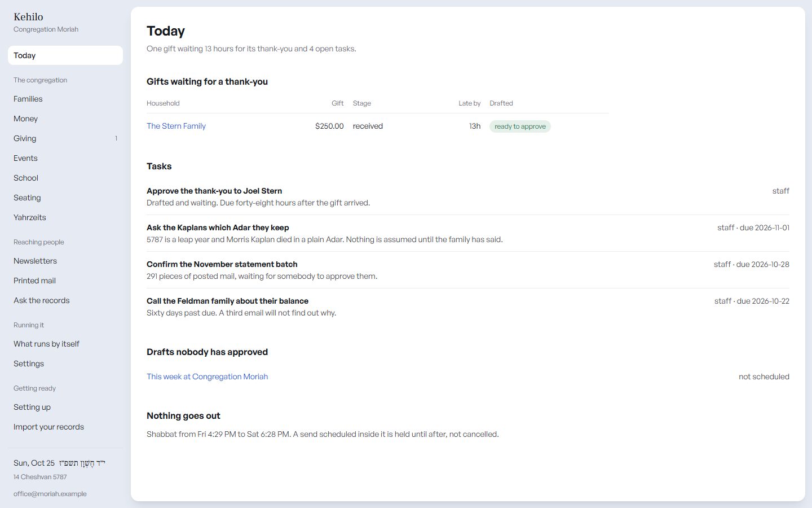This screenshot has height=508, width=812.
Task: Click the 'Drafted' column header
Action: click(501, 103)
